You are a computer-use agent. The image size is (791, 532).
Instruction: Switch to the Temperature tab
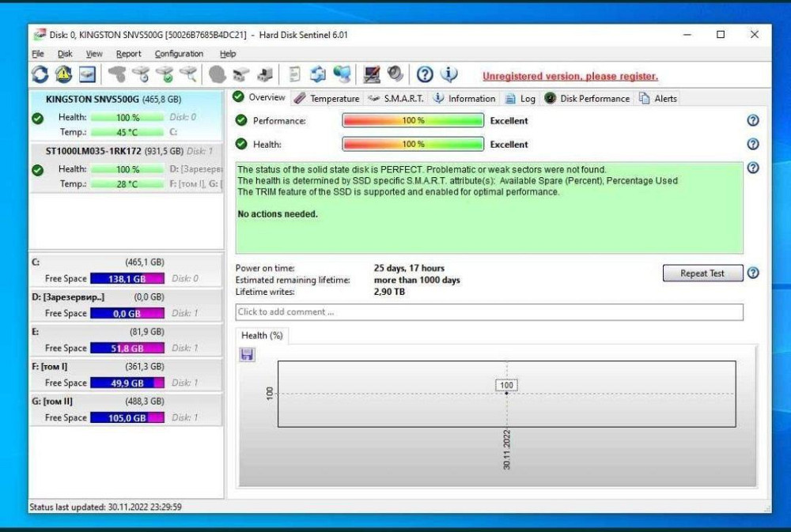[327, 99]
